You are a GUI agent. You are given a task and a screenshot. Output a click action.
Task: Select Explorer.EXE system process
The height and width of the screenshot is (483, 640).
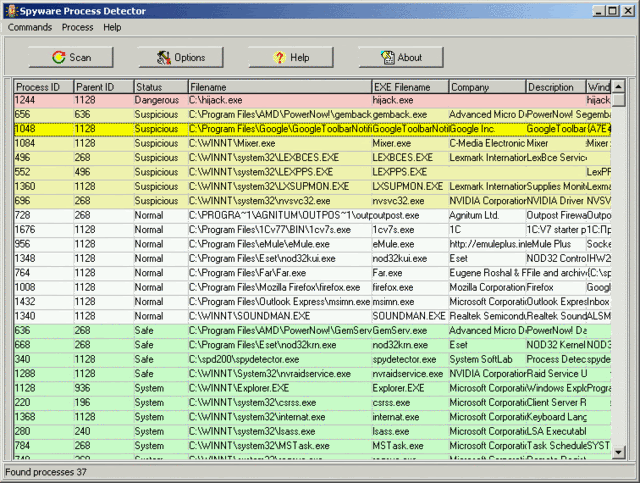[x=312, y=388]
